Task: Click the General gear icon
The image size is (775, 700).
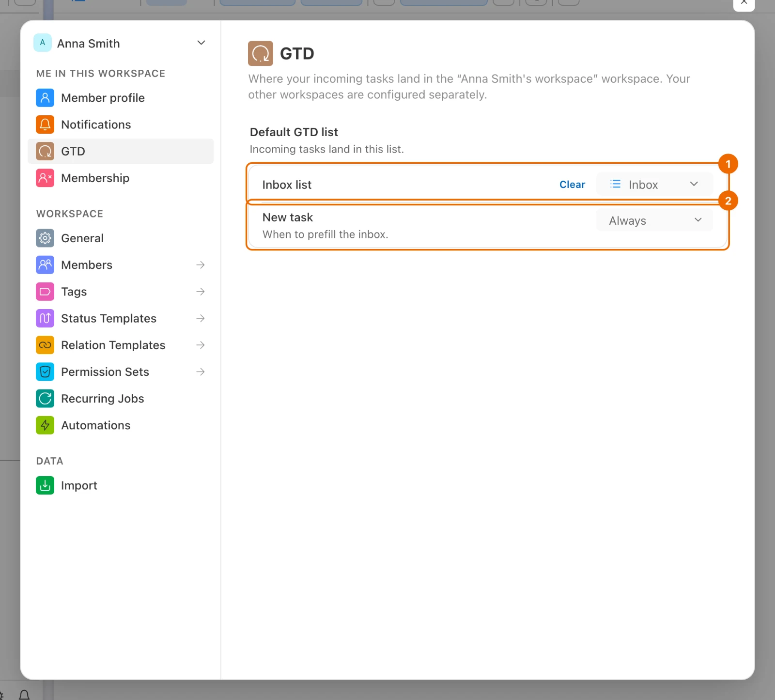Action: (x=45, y=238)
